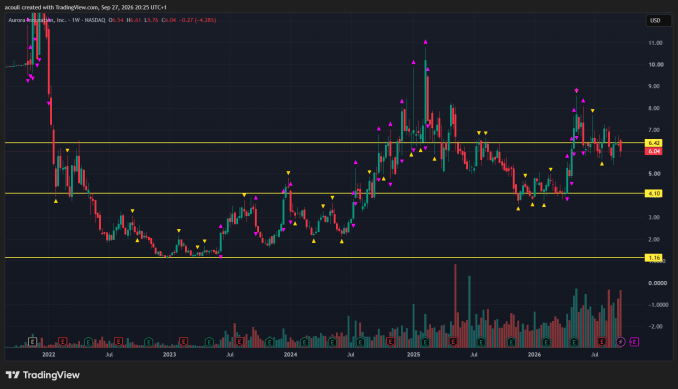678x389 pixels.
Task: Click the 1.16 yellow price label
Action: 653,258
